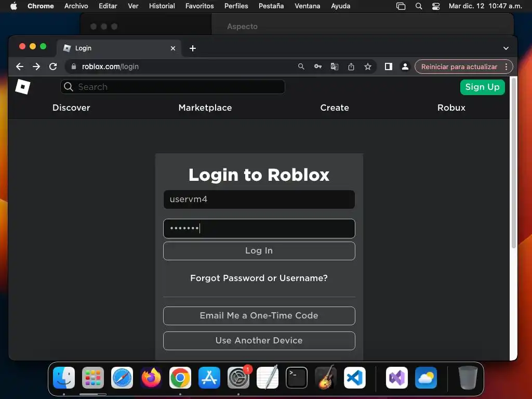Open App Store from the dock
The height and width of the screenshot is (399, 532).
(209, 378)
